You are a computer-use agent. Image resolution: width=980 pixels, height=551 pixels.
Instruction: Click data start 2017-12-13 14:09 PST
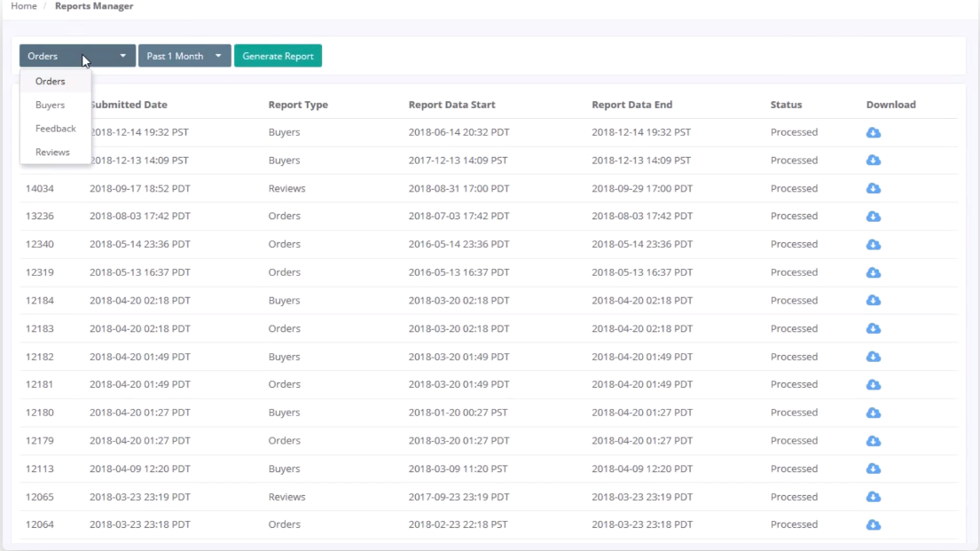click(459, 160)
